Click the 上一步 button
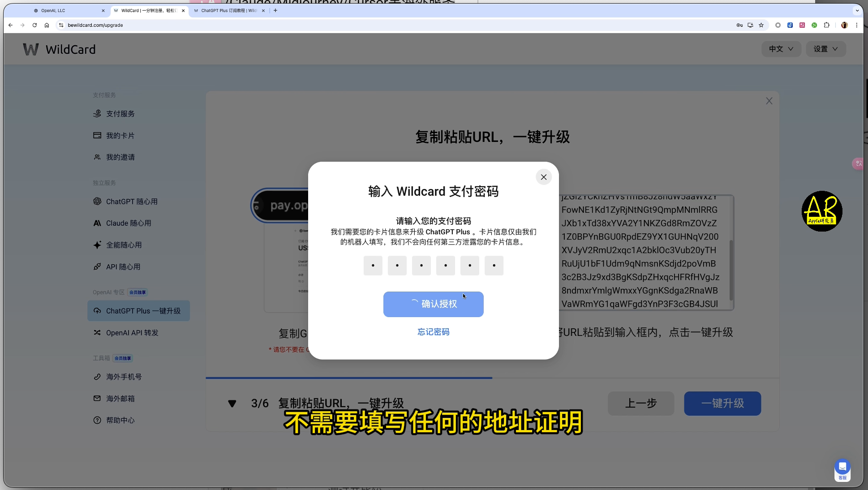The image size is (868, 490). (640, 404)
